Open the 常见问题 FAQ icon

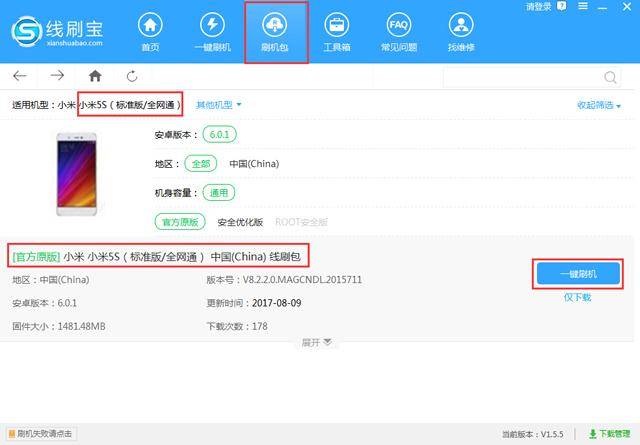tap(398, 25)
